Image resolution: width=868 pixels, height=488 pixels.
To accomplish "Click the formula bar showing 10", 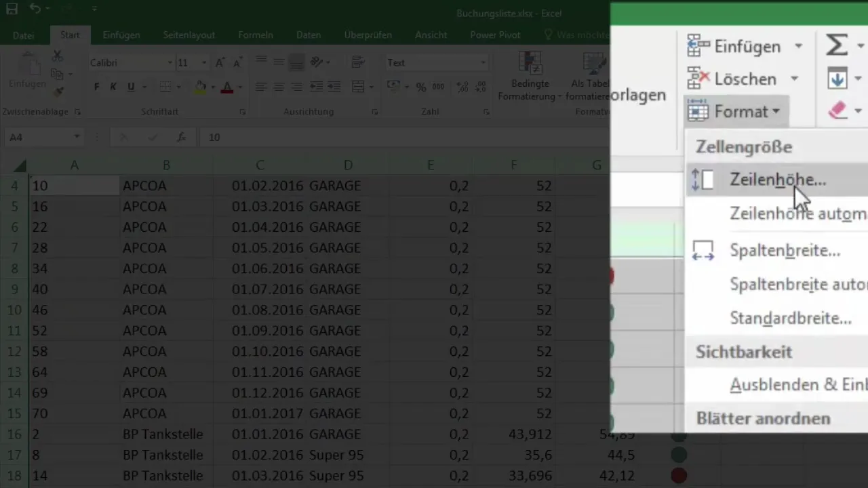I will pyautogui.click(x=404, y=137).
